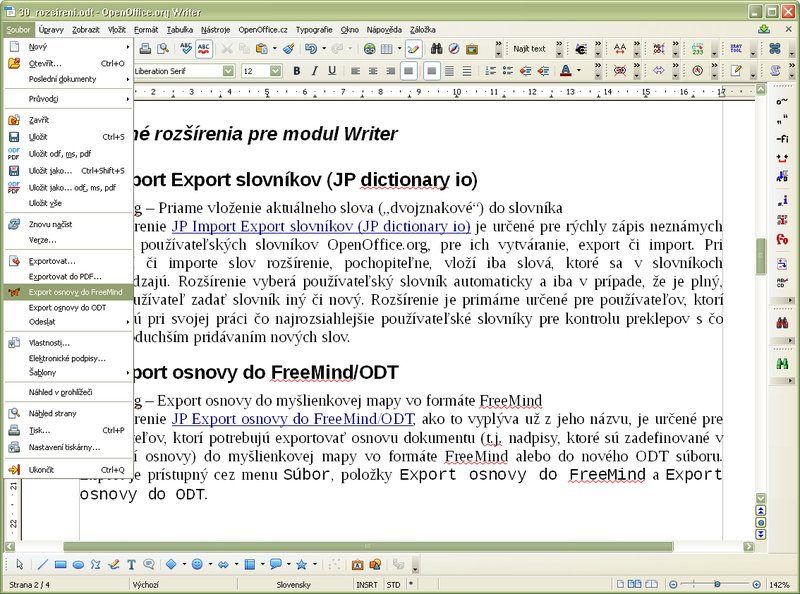800x594 pixels.
Task: Click the Undo arrow icon
Action: coord(310,48)
